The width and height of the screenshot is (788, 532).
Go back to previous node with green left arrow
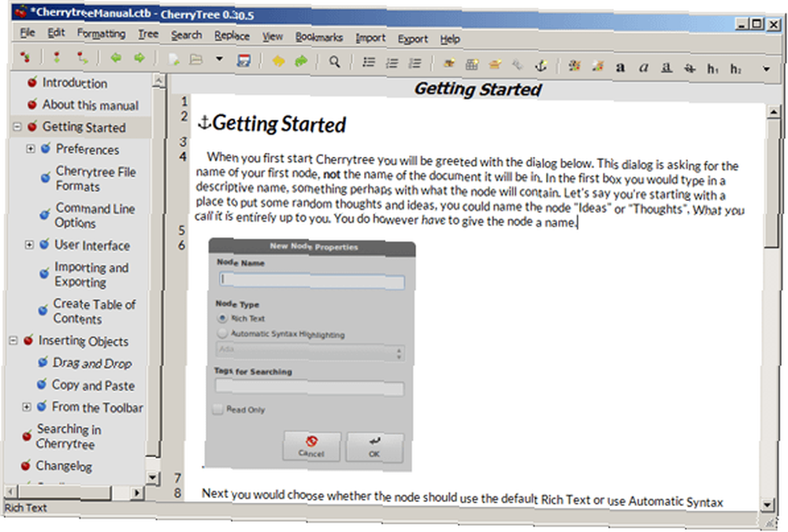(x=116, y=58)
